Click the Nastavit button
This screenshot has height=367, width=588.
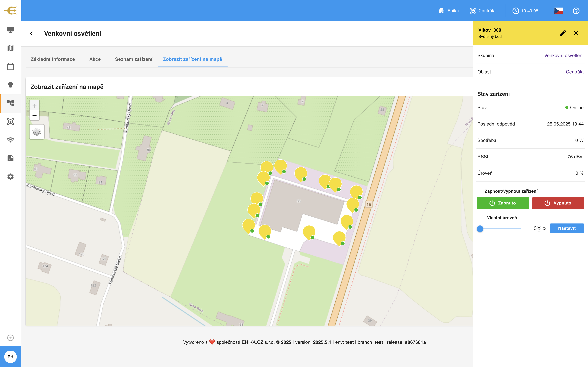[567, 228]
